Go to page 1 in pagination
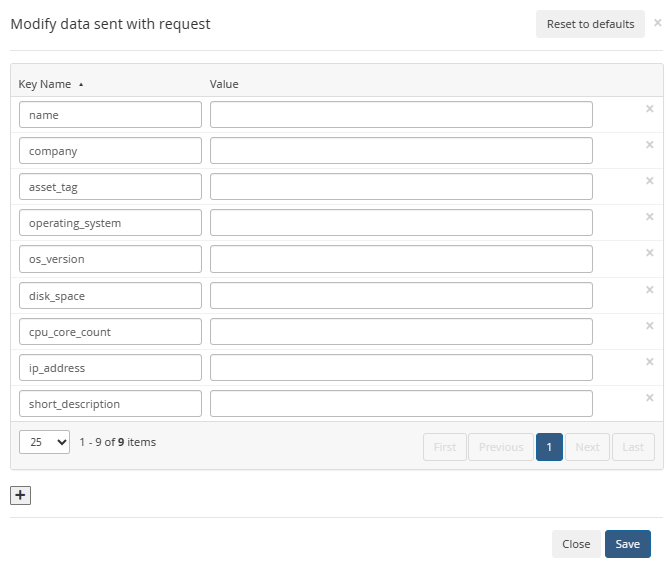 tap(549, 447)
